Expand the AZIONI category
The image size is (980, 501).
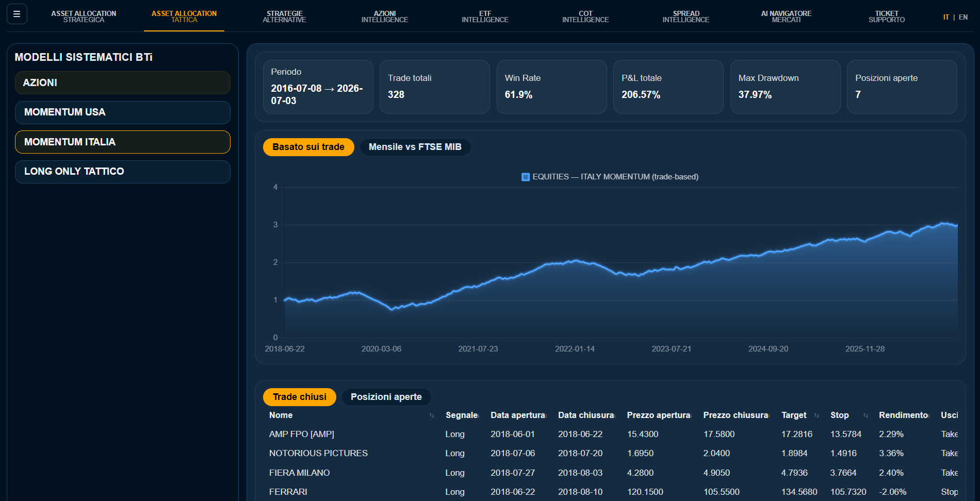(x=123, y=83)
